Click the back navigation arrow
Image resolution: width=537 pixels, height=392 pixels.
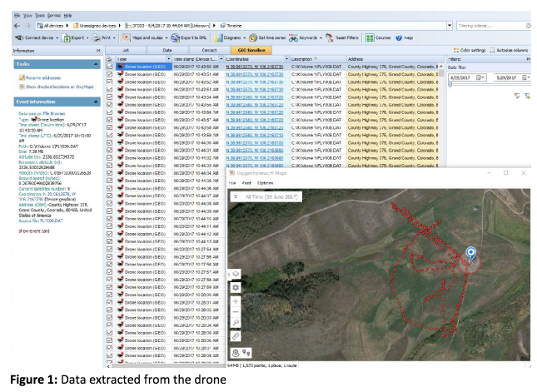(17, 26)
